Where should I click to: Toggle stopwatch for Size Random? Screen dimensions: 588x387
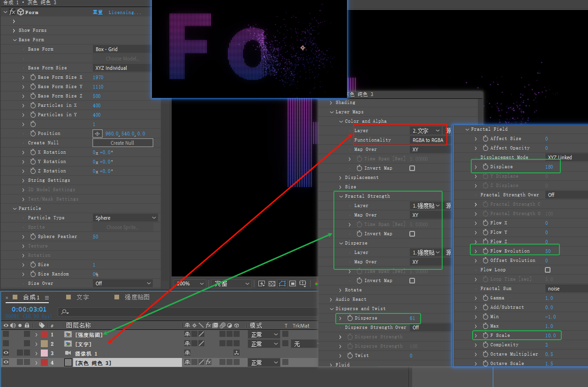click(x=33, y=274)
